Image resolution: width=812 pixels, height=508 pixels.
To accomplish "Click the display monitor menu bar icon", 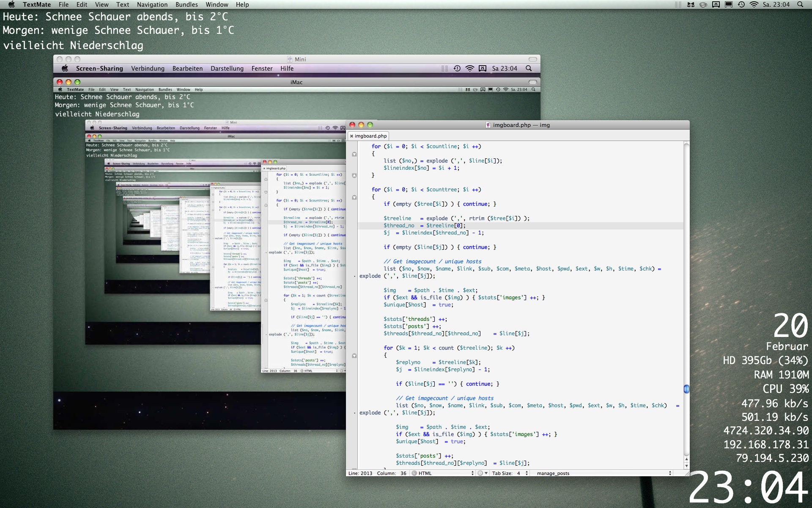I will point(729,4).
